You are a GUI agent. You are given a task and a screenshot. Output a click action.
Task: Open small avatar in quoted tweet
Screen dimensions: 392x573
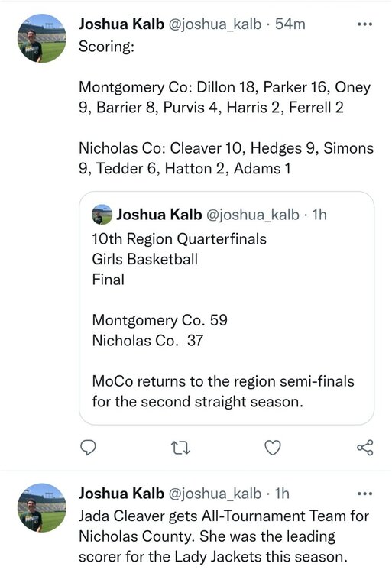(x=102, y=214)
